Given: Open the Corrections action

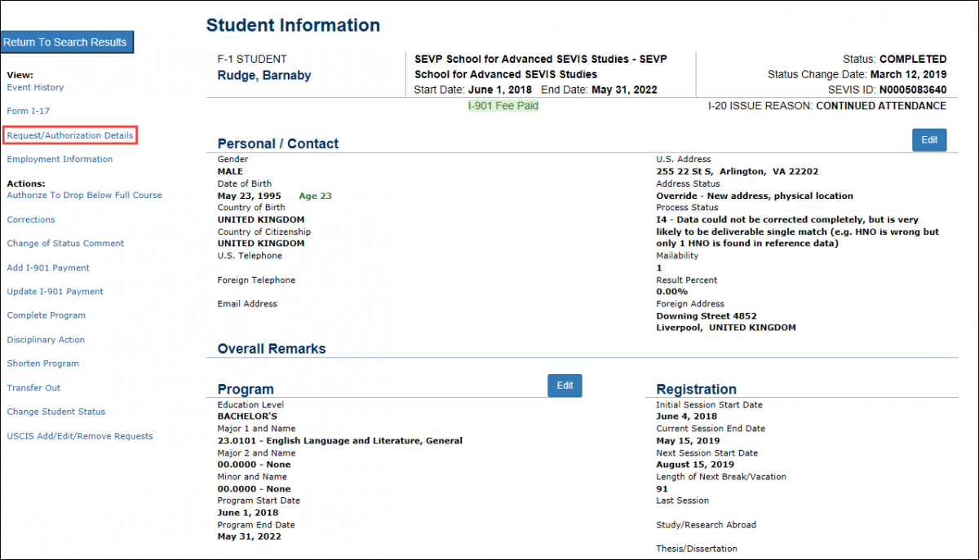Looking at the screenshot, I should coord(31,220).
